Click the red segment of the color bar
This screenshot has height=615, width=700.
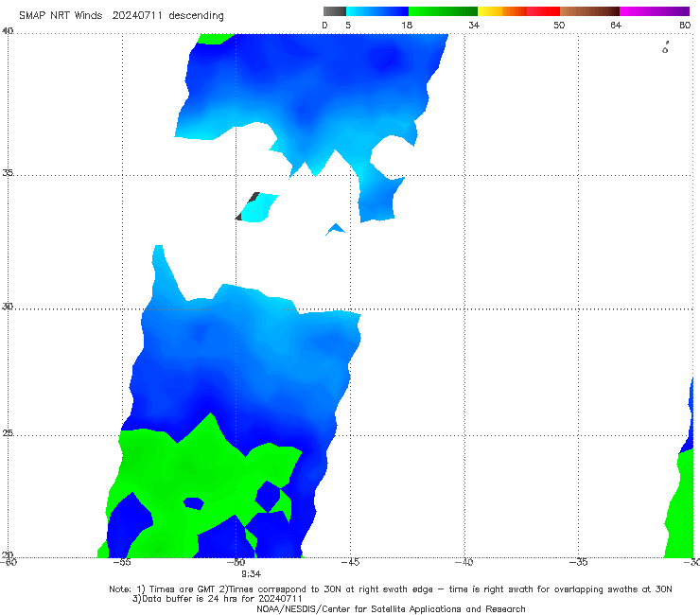click(x=543, y=11)
